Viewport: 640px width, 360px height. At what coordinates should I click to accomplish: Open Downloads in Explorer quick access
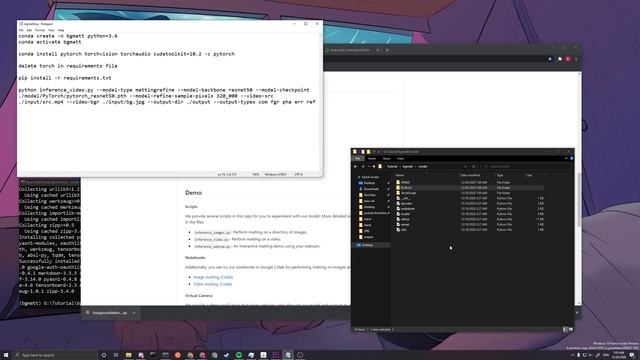pyautogui.click(x=371, y=189)
